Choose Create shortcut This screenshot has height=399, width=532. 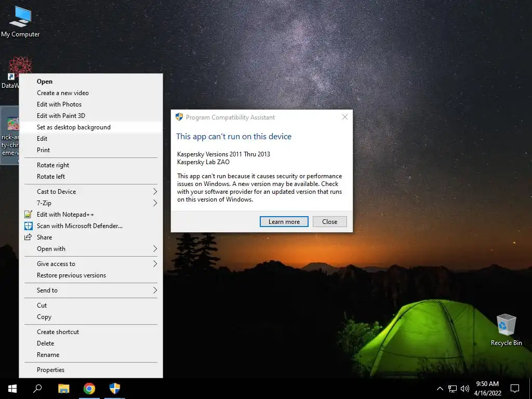coord(91,332)
